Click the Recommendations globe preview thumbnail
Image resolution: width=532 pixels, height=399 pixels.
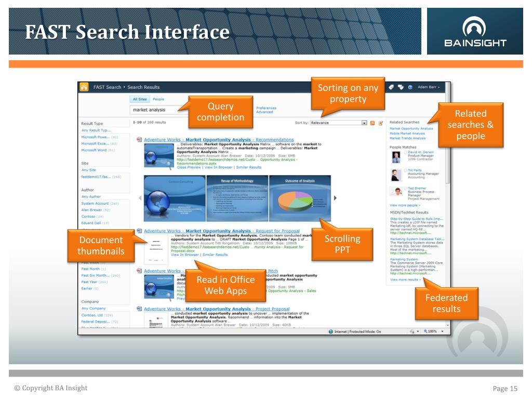click(159, 155)
